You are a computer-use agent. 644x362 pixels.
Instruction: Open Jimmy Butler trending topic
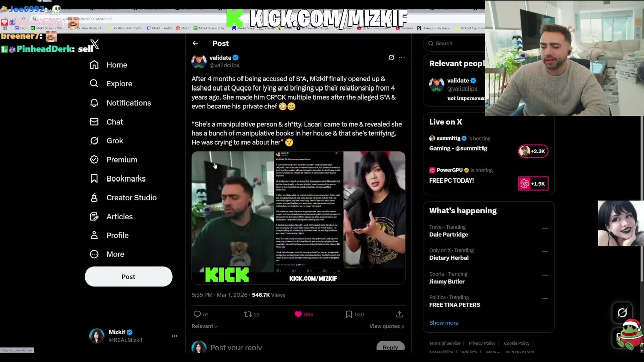pyautogui.click(x=447, y=282)
